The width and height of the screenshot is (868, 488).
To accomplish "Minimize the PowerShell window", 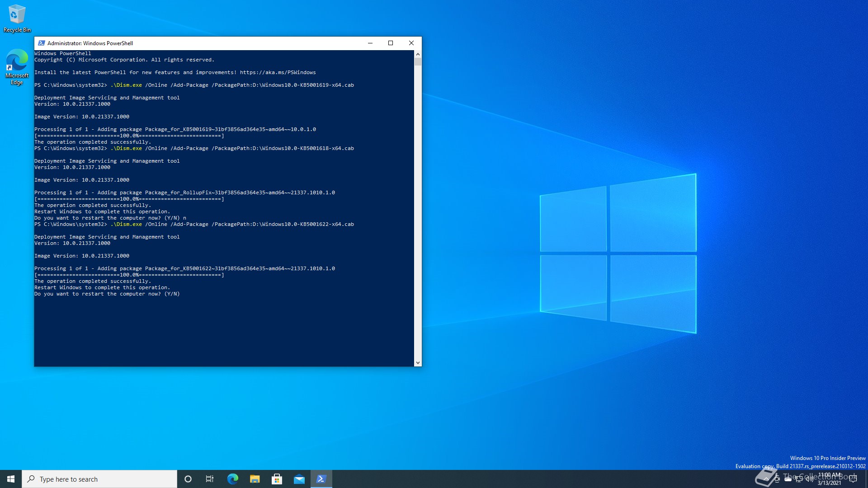I will tap(370, 43).
